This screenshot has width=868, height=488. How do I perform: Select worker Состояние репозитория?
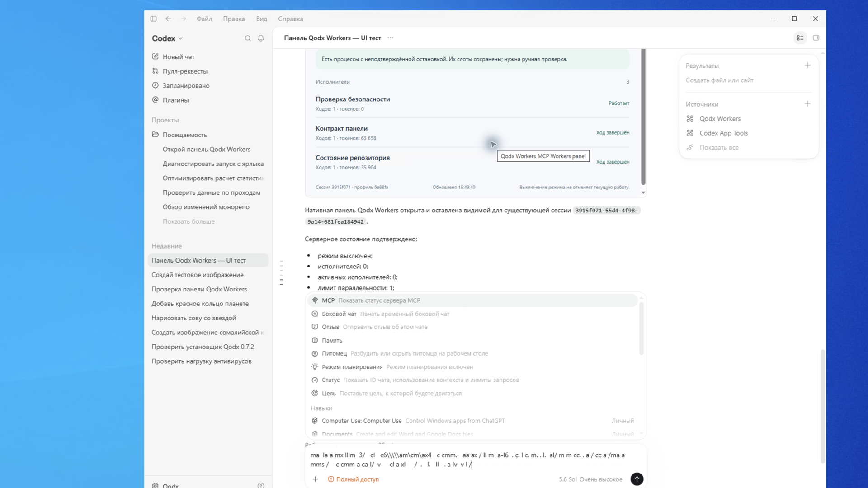(x=472, y=162)
